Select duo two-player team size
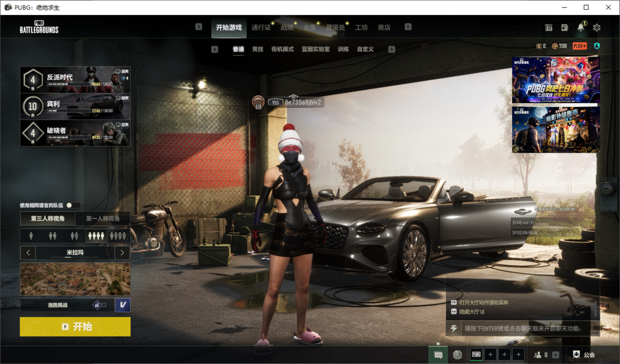Screen dimensions: 620x364 (x=53, y=236)
